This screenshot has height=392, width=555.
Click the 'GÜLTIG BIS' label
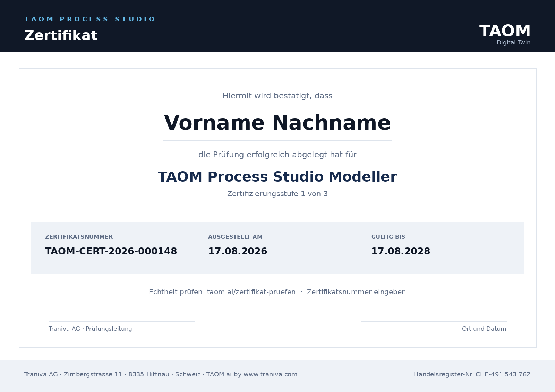[x=388, y=237]
